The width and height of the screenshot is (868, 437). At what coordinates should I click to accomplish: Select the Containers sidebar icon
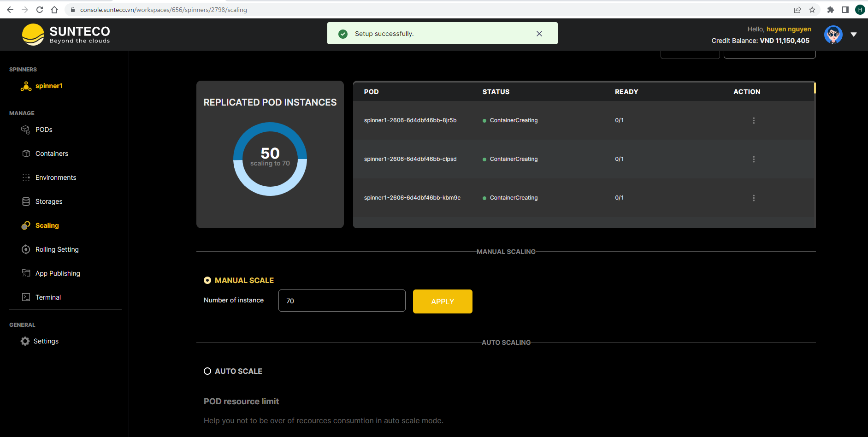coord(26,154)
